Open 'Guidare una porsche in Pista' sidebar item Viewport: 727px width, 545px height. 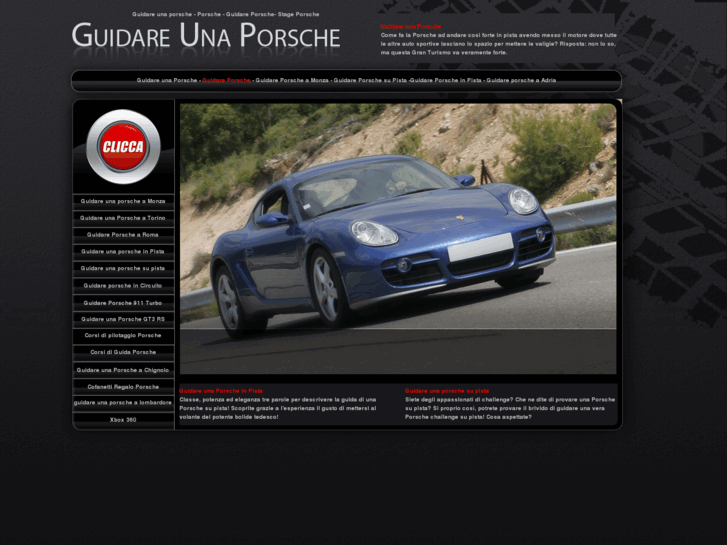click(x=123, y=251)
